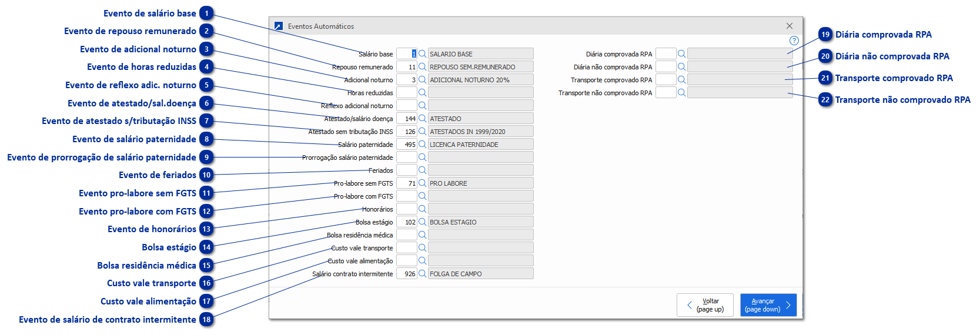The image size is (980, 335).
Task: Click the PRO LABORE description
Action: click(x=481, y=183)
